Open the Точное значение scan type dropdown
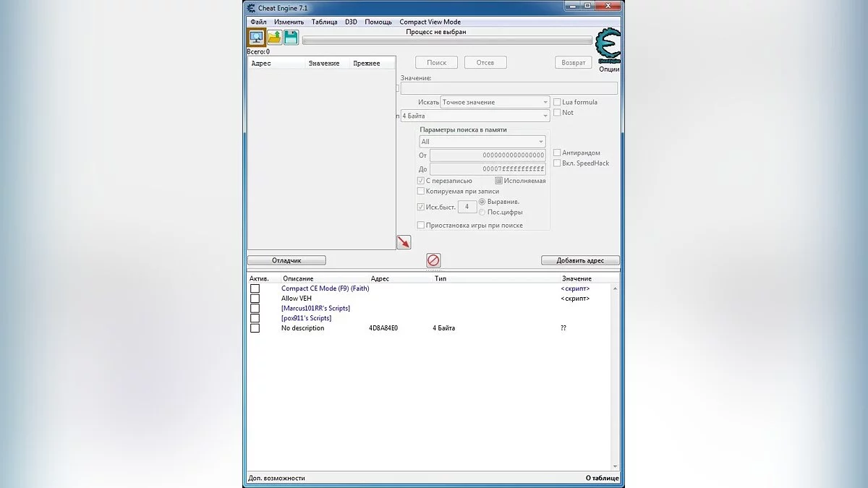Screen dimensions: 868x488 tap(495, 102)
